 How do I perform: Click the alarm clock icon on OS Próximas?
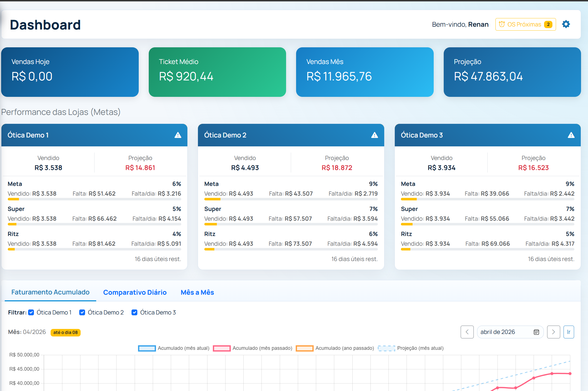click(502, 24)
